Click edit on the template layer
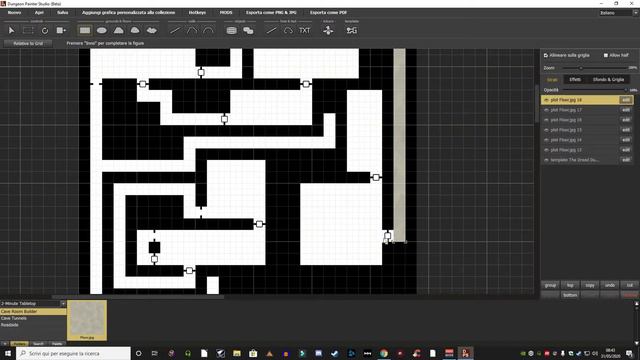This screenshot has height=360, width=640. coord(626,160)
